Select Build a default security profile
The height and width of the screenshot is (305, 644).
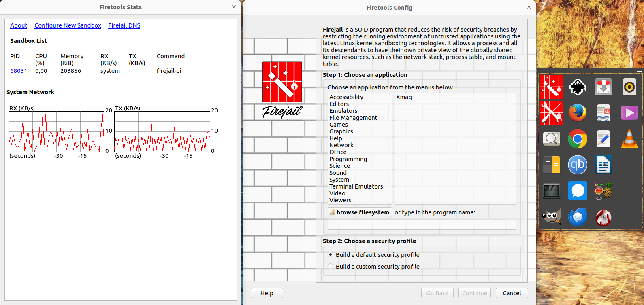coord(331,255)
